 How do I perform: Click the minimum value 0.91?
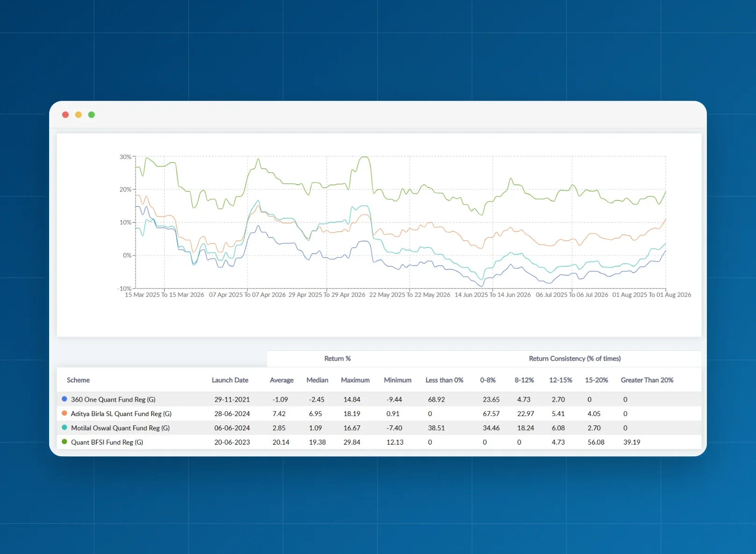click(393, 414)
